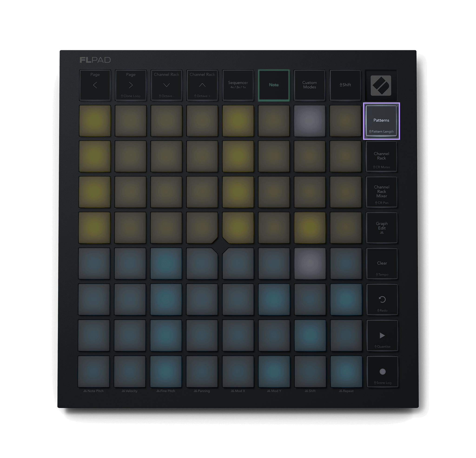Tap yellow pad in Graph Edit row, Note Pitch column
The width and height of the screenshot is (476, 458).
coord(94,228)
